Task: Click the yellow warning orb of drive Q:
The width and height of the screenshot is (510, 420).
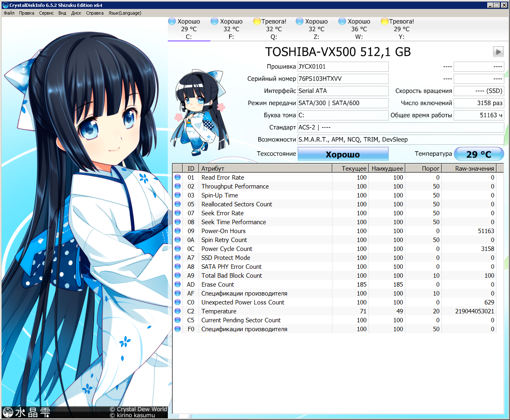Action: pyautogui.click(x=257, y=21)
